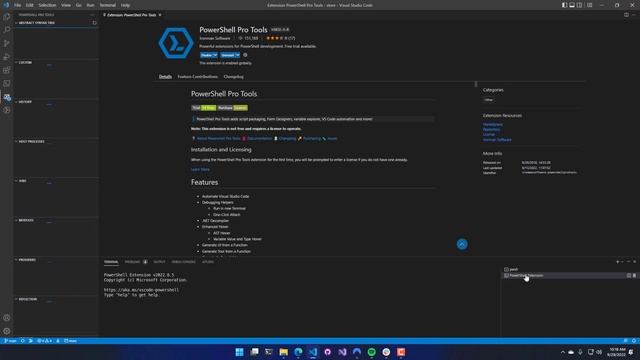Image resolution: width=640 pixels, height=360 pixels.
Task: Click the blue scroll-to-top arrow button
Action: (462, 244)
